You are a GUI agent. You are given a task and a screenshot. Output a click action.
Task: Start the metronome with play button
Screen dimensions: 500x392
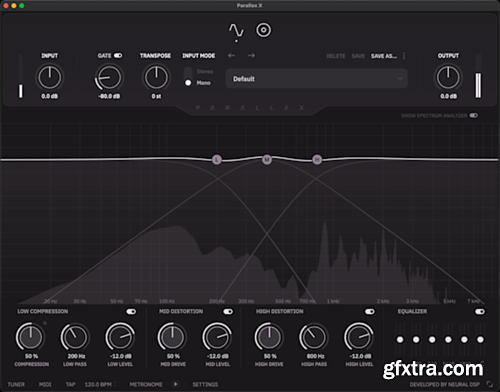pos(175,384)
